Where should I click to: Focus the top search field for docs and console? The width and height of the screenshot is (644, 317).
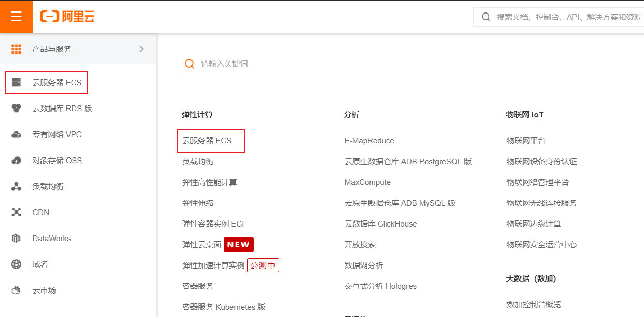(x=558, y=17)
